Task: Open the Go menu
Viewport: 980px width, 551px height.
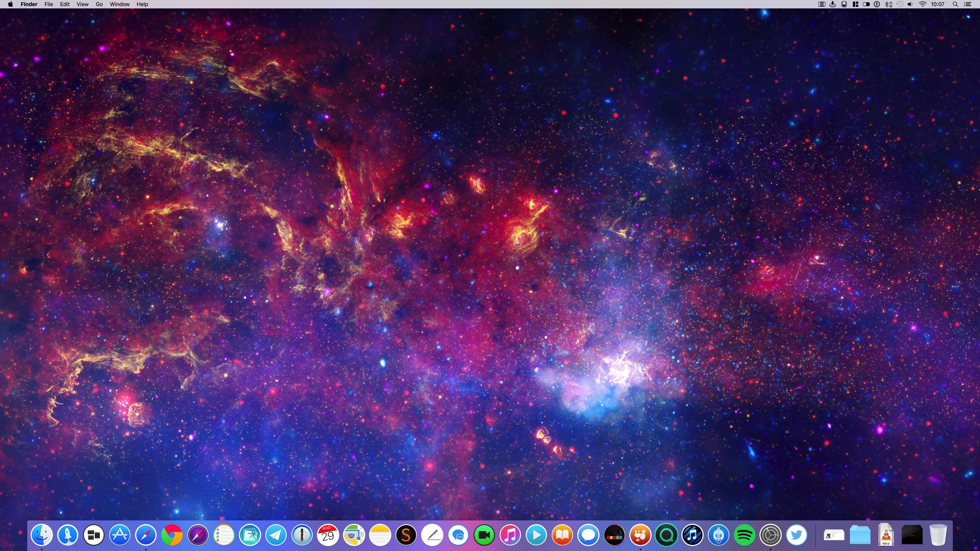Action: pos(99,4)
